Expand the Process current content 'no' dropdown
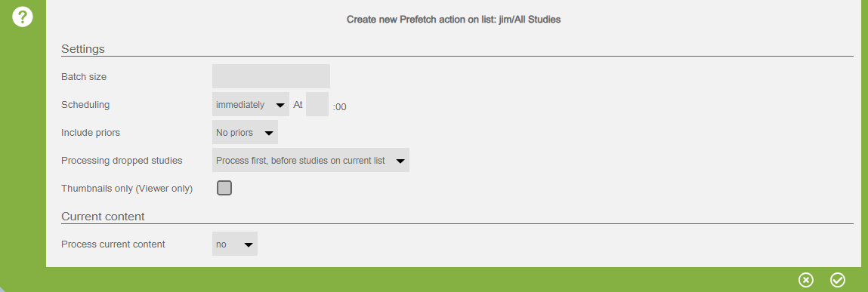Viewport: 868px width, 292px height. (x=235, y=244)
